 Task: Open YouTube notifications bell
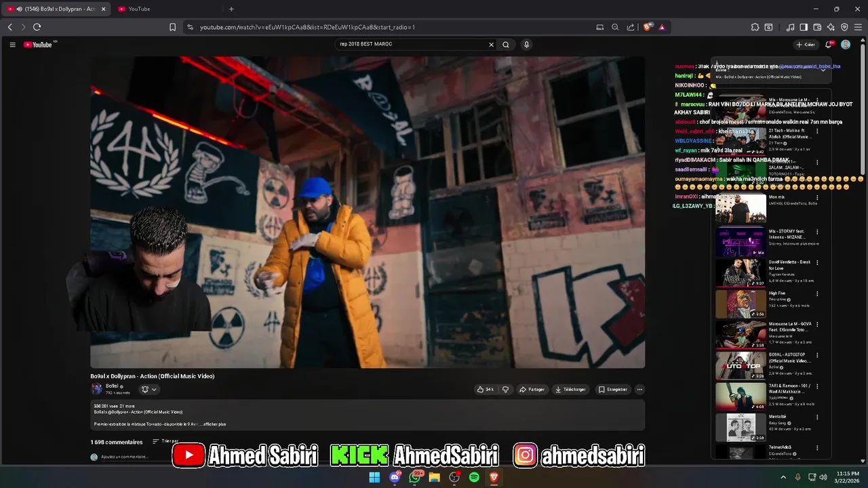829,45
